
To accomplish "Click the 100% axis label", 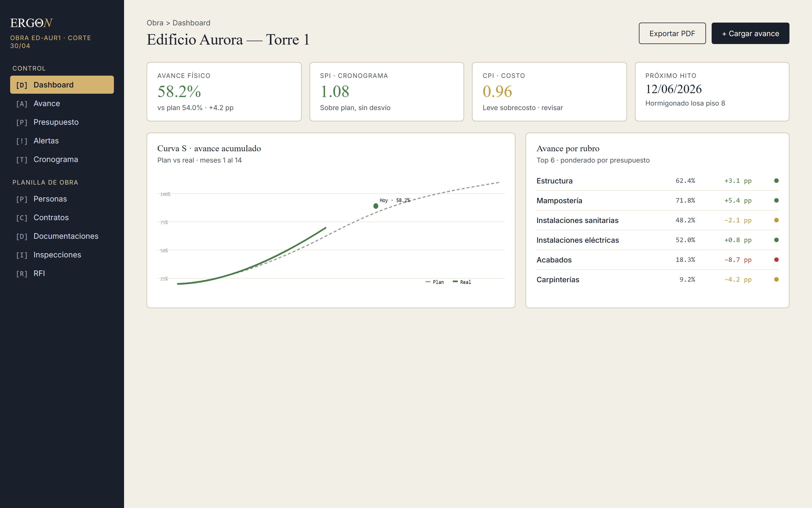I will (x=165, y=194).
